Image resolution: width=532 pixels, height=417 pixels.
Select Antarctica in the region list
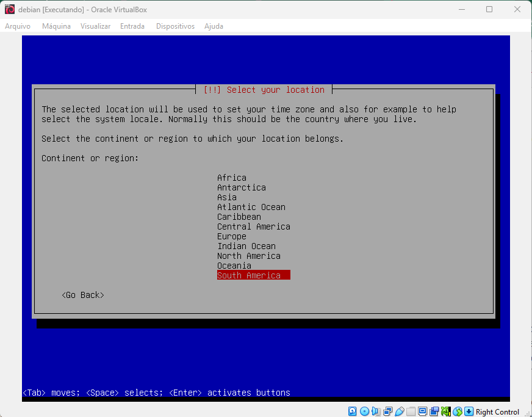pos(242,187)
